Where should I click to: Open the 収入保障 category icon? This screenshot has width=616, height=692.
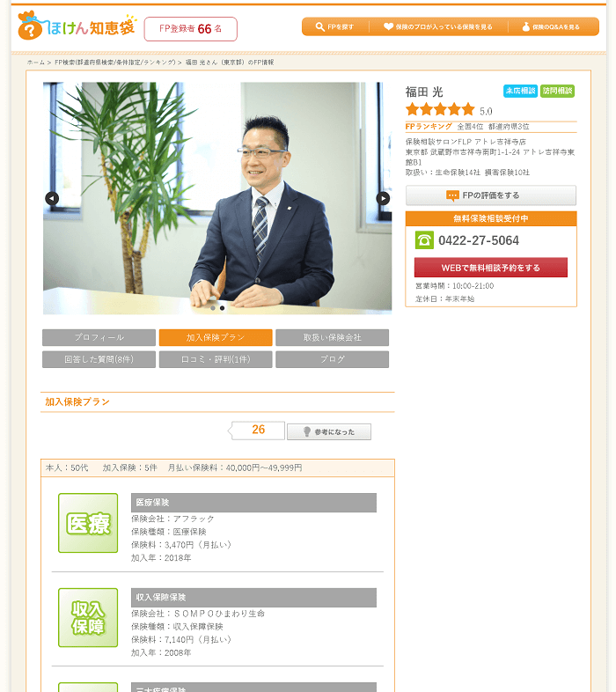88,617
